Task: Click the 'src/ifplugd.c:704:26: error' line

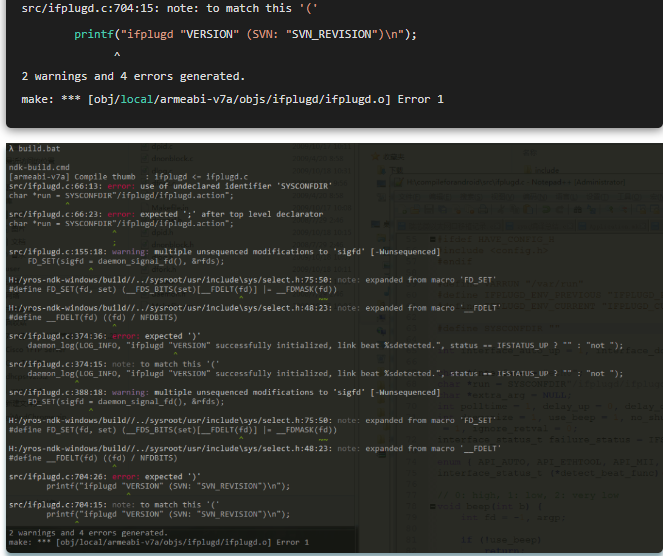Action: (104, 477)
